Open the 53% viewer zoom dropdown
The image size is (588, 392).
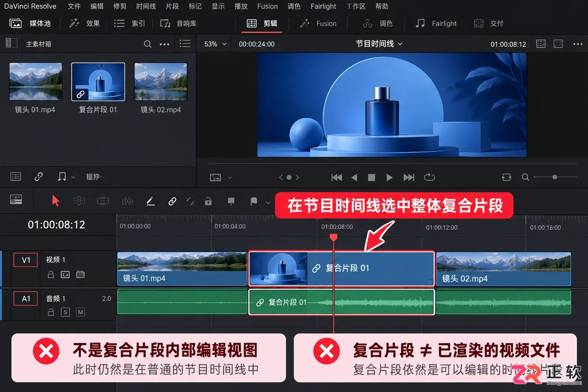(x=215, y=44)
